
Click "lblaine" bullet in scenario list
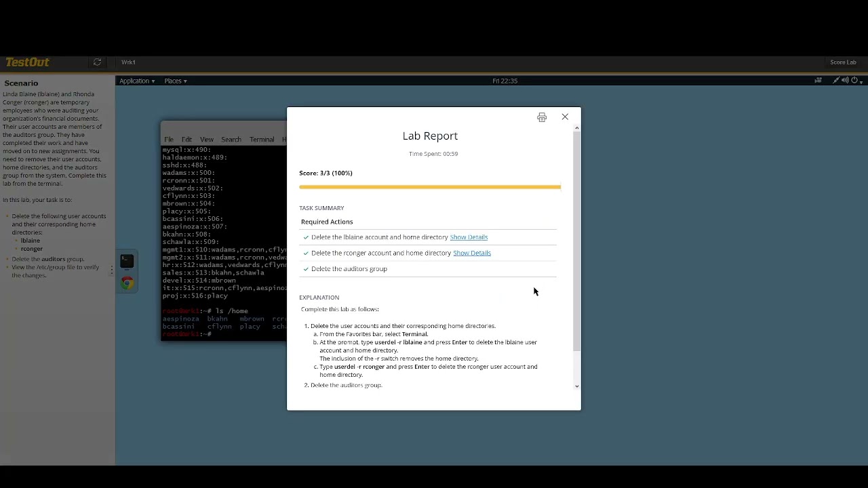click(x=31, y=241)
